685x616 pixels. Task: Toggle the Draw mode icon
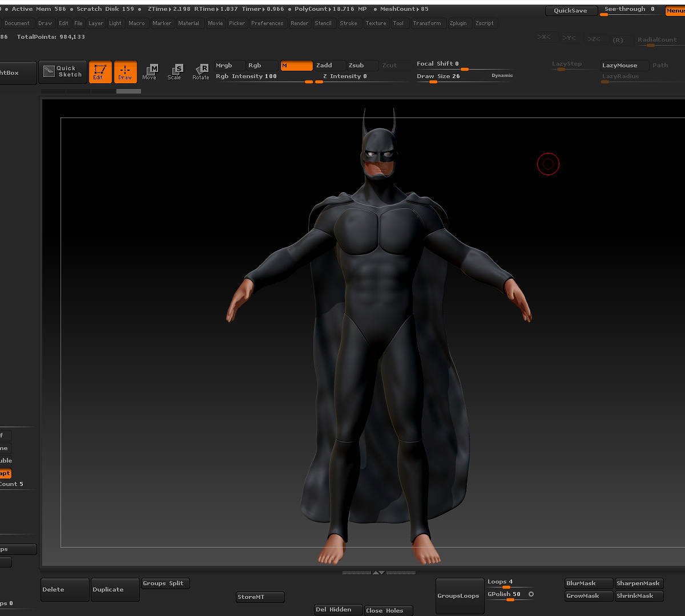pyautogui.click(x=126, y=72)
